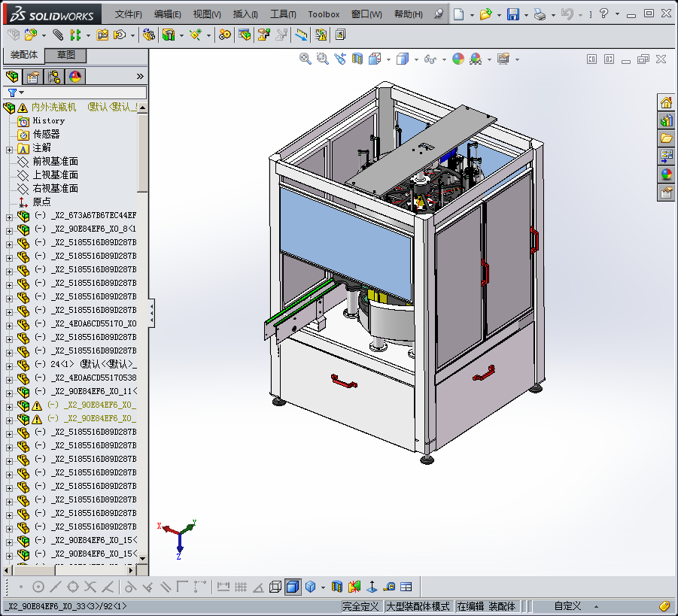678x616 pixels.
Task: Toggle the pin icon next to the menu bar
Action: 439,14
